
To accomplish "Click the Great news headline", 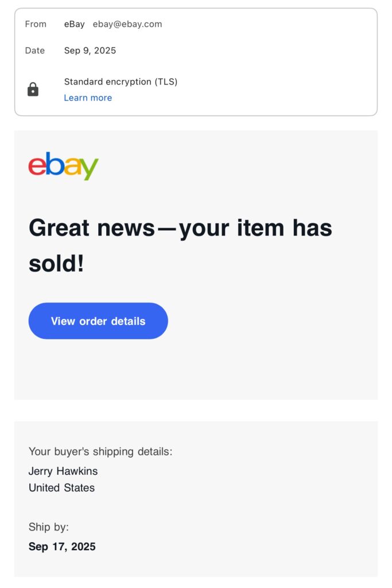I will tap(180, 246).
